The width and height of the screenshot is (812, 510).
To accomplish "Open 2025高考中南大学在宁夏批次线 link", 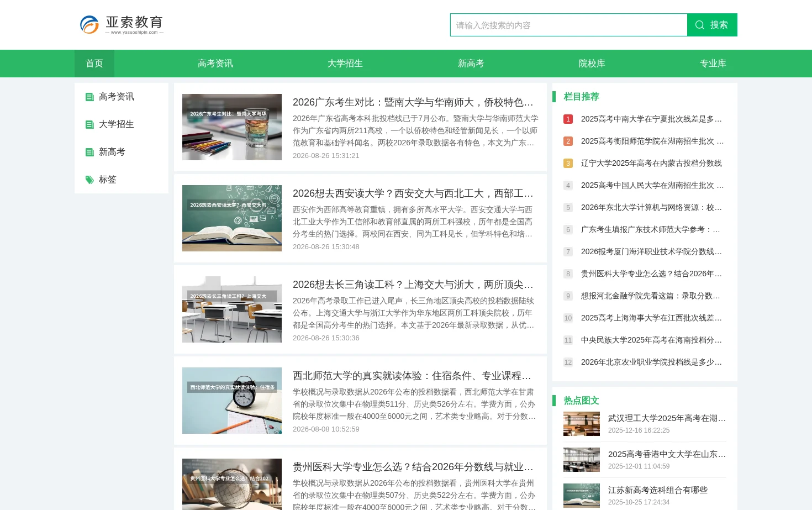I will (652, 119).
